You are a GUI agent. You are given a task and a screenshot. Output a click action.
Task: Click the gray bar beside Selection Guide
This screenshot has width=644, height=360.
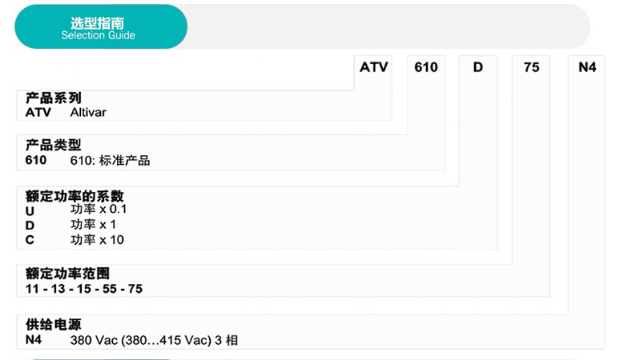[x=388, y=27]
